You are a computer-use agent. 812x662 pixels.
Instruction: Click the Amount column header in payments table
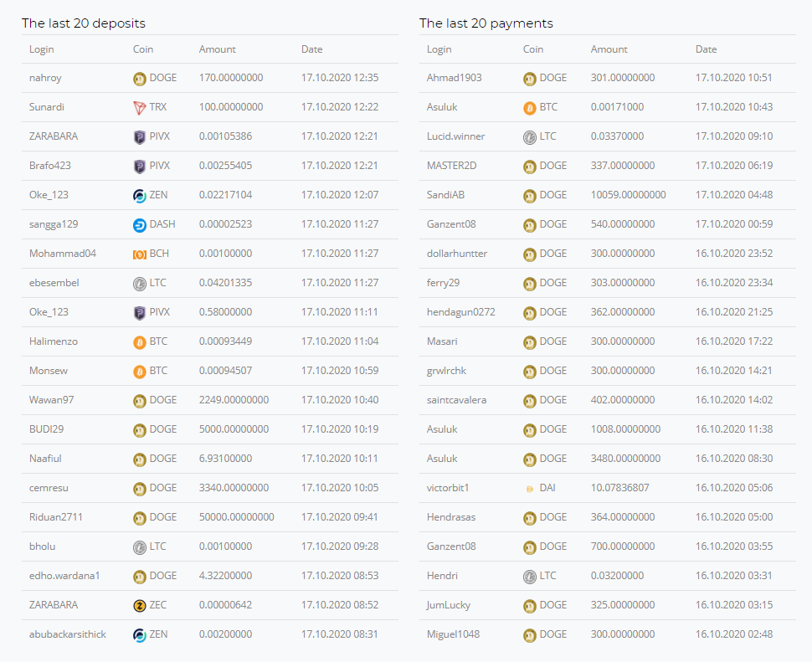[x=609, y=49]
